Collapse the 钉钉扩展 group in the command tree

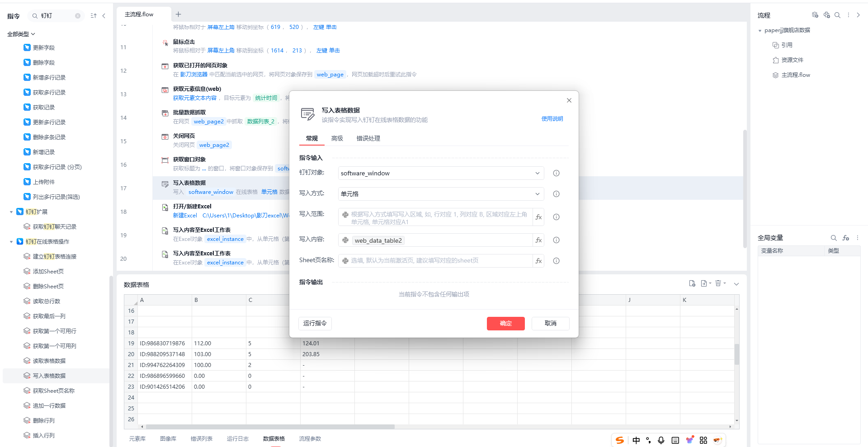pos(11,212)
